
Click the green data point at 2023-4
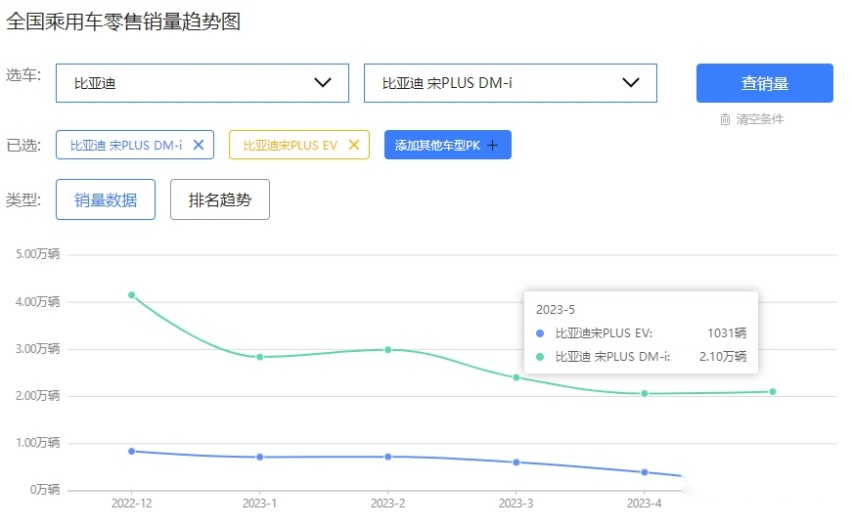(x=644, y=393)
